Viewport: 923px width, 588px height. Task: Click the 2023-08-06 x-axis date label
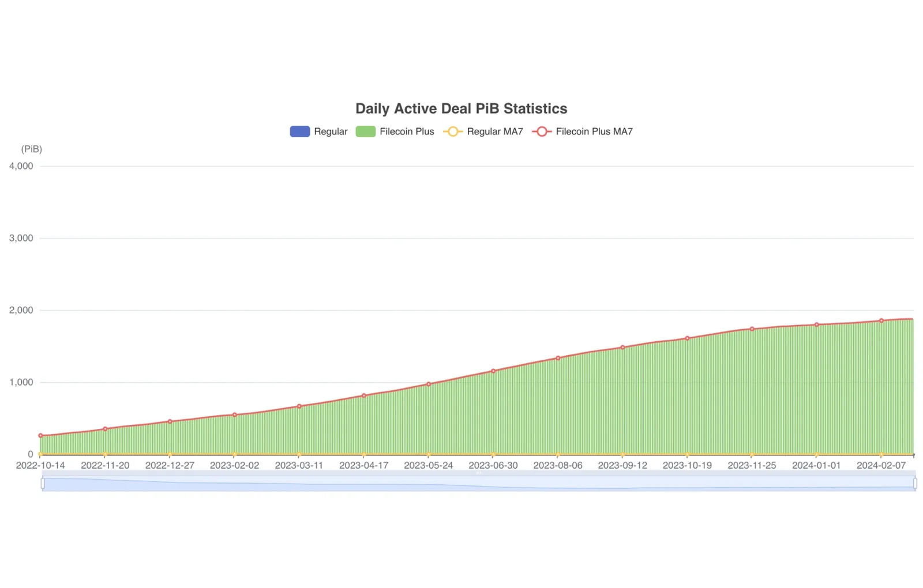point(558,465)
